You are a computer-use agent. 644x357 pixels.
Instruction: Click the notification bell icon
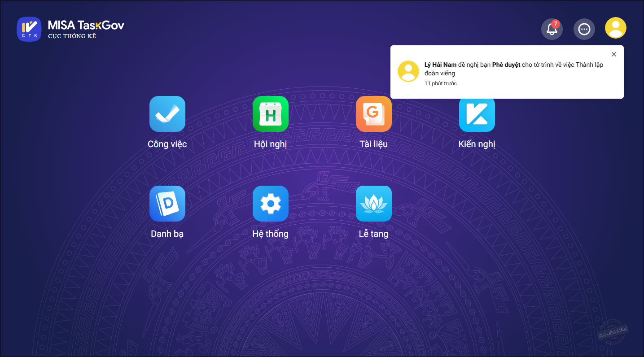click(552, 30)
